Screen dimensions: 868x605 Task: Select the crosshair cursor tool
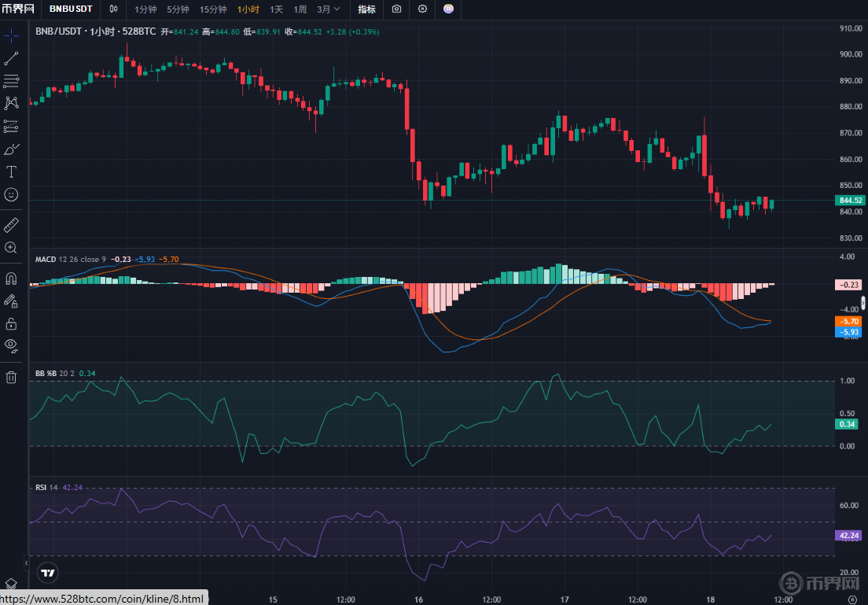click(11, 35)
